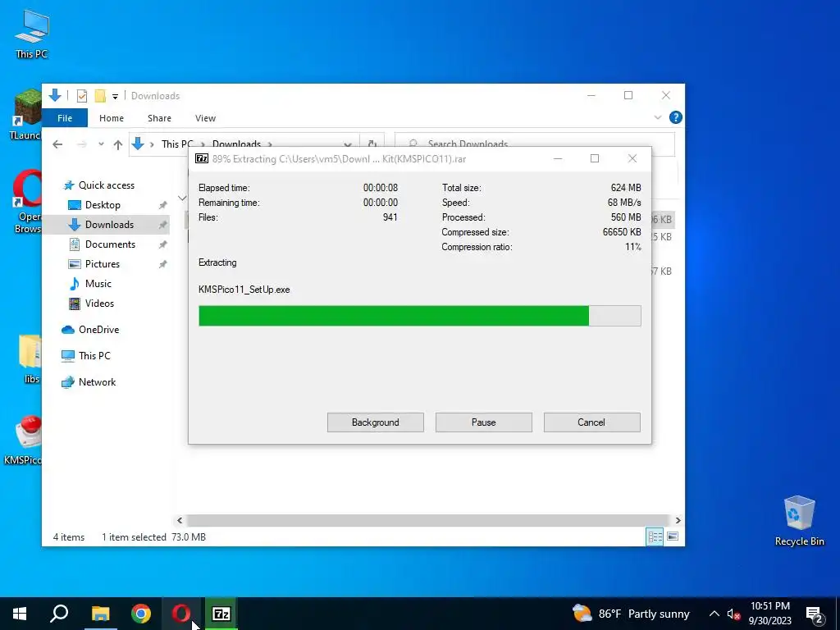Pause the 7-Zip extraction
This screenshot has height=630, width=840.
click(x=483, y=422)
